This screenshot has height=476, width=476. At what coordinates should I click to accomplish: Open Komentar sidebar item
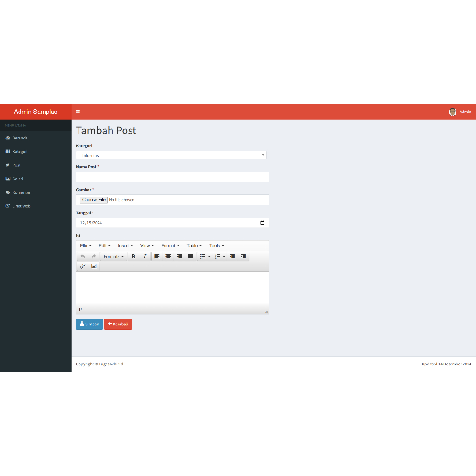(x=35, y=192)
